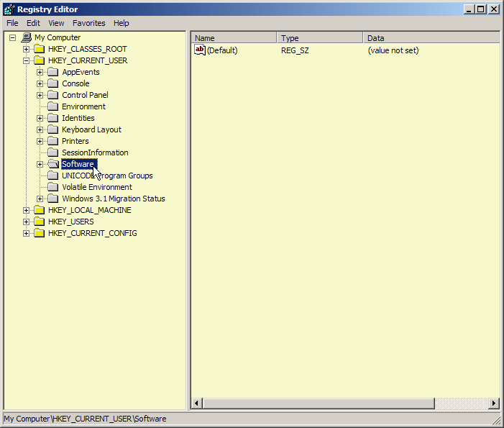The width and height of the screenshot is (504, 428).
Task: Click the status bar registry path
Action: coord(85,419)
